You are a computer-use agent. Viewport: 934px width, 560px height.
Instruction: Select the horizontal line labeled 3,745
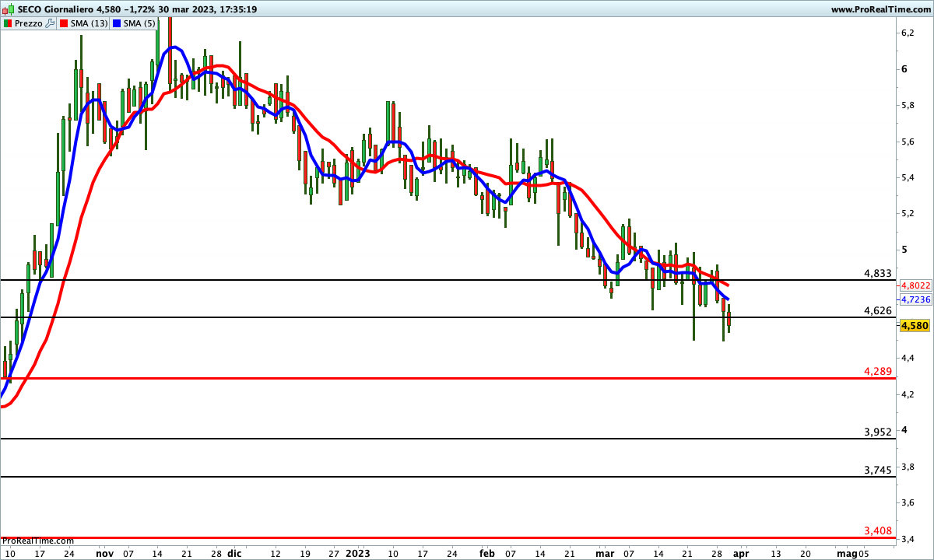point(448,477)
